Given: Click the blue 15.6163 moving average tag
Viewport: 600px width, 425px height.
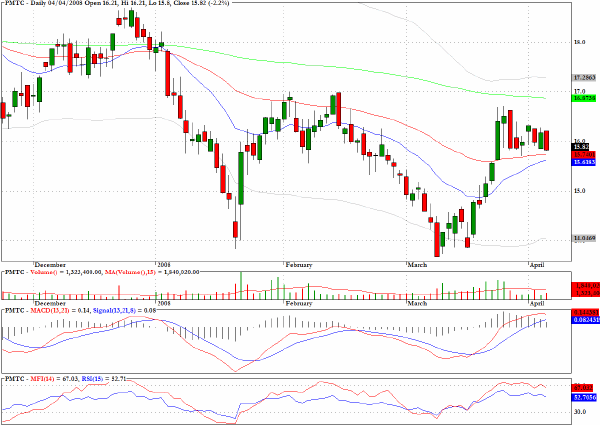Looking at the screenshot, I should point(584,162).
